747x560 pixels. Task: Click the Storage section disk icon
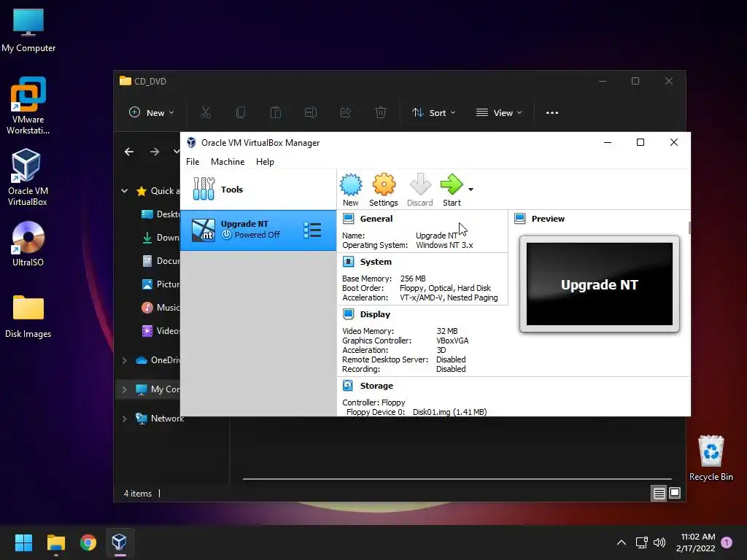[x=348, y=386]
